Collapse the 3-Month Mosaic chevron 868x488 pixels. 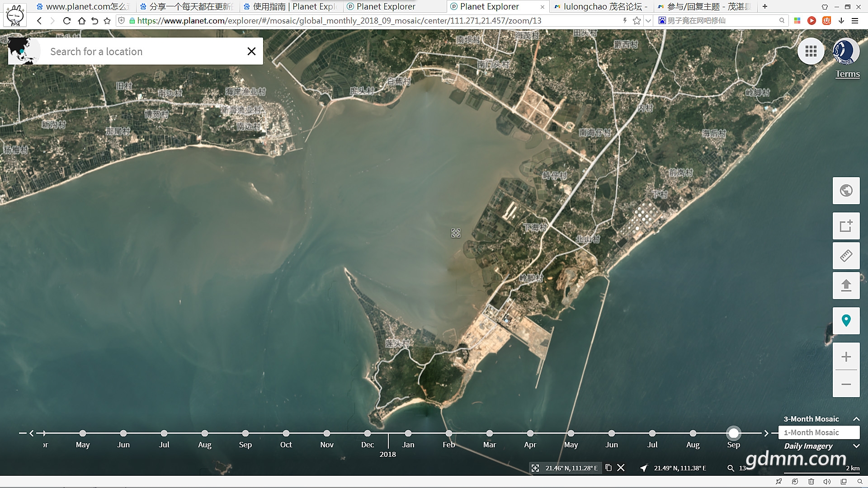coord(856,419)
